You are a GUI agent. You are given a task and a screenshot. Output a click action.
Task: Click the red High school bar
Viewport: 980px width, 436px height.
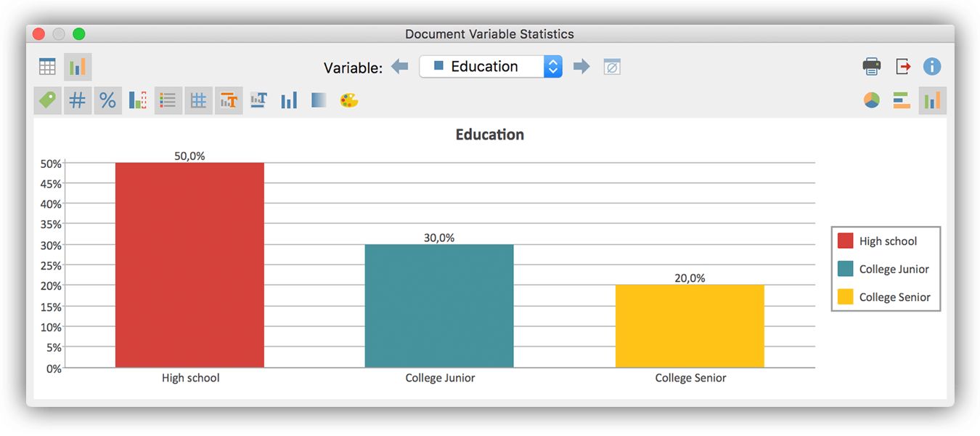coord(189,265)
